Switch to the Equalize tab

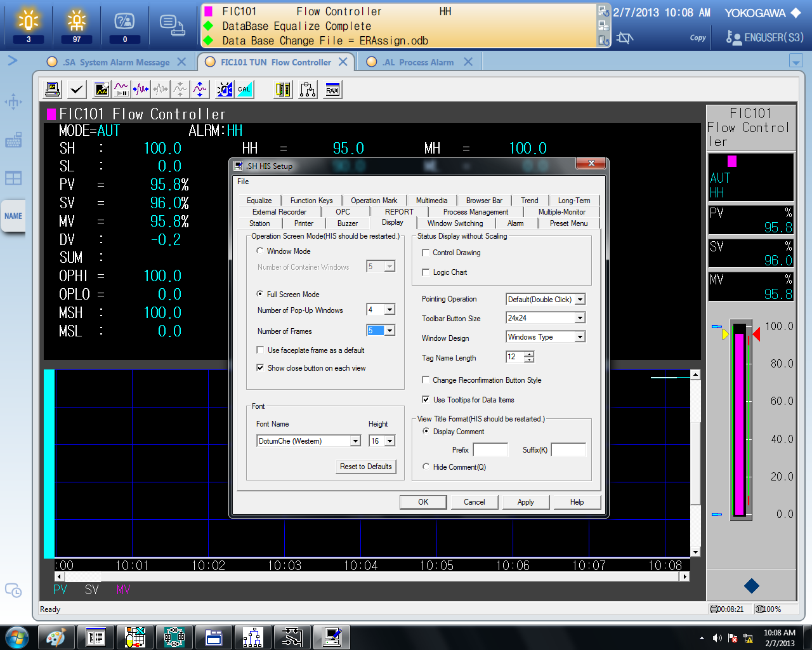click(x=259, y=201)
